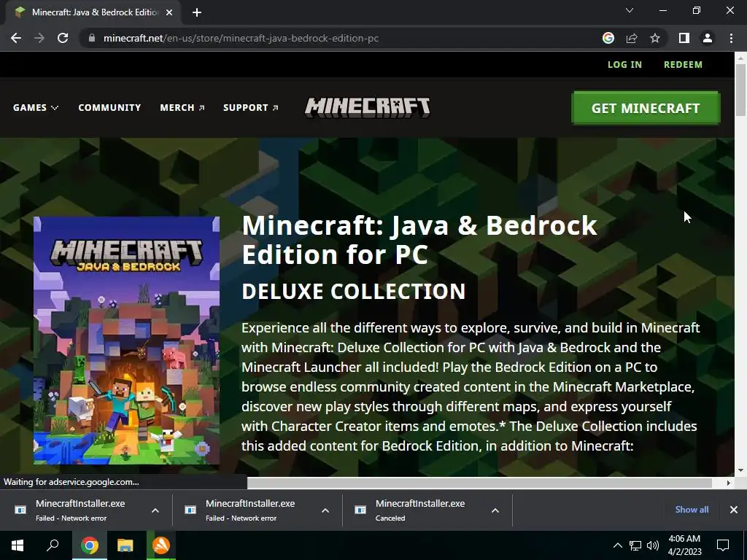Image resolution: width=747 pixels, height=560 pixels.
Task: Click the Minecraft logo in header
Action: (x=368, y=108)
